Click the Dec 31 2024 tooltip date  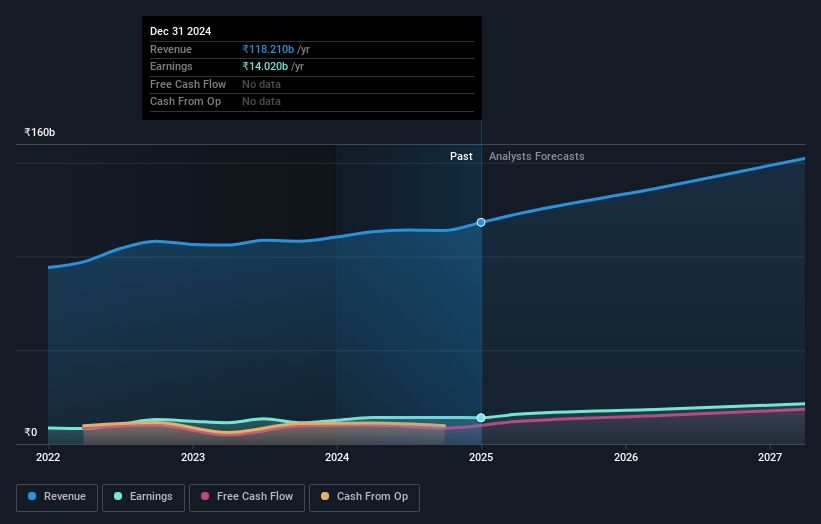(181, 31)
